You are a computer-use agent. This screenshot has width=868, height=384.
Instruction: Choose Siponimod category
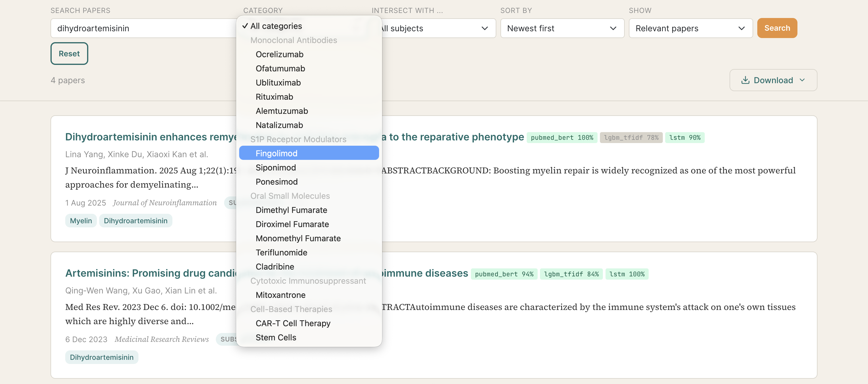point(309,167)
